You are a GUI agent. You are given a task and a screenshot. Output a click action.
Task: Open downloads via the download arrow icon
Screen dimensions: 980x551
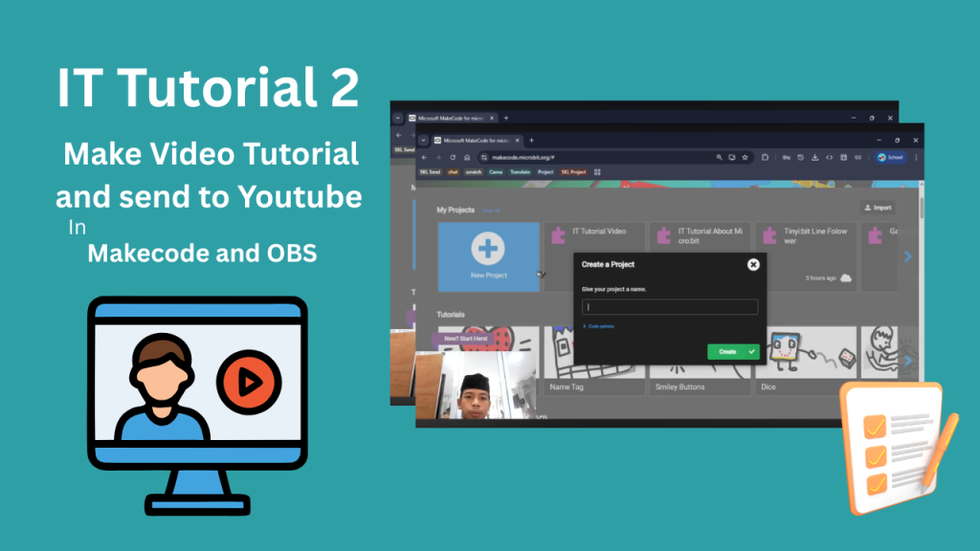click(x=815, y=158)
